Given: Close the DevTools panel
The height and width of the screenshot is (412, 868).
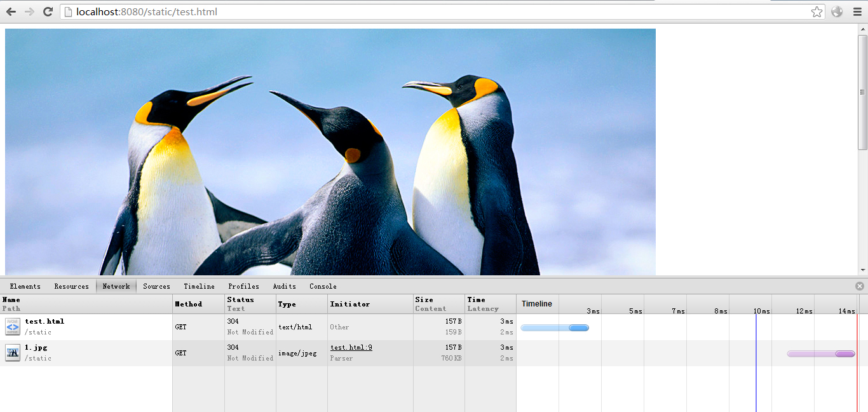Looking at the screenshot, I should [859, 286].
